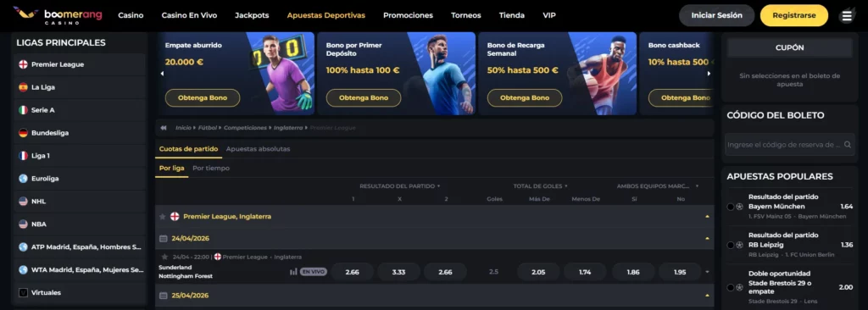Click the Germany flag beside Bundesliga
The width and height of the screenshot is (868, 310).
tap(23, 133)
